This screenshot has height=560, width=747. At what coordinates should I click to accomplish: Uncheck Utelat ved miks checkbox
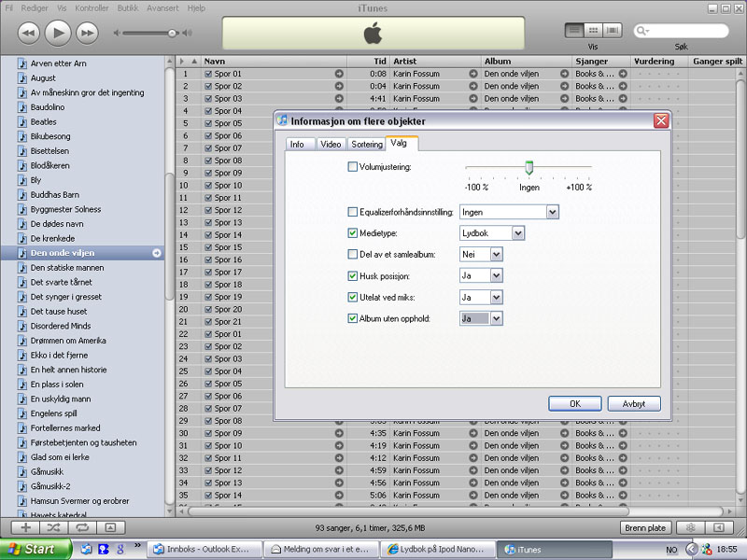pos(353,297)
